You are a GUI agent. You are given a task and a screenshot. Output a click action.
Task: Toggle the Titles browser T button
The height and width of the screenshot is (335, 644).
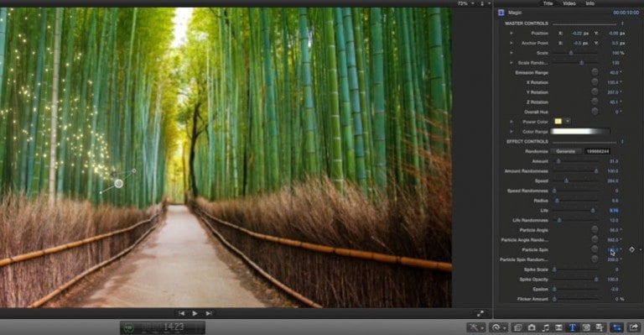[x=572, y=327]
